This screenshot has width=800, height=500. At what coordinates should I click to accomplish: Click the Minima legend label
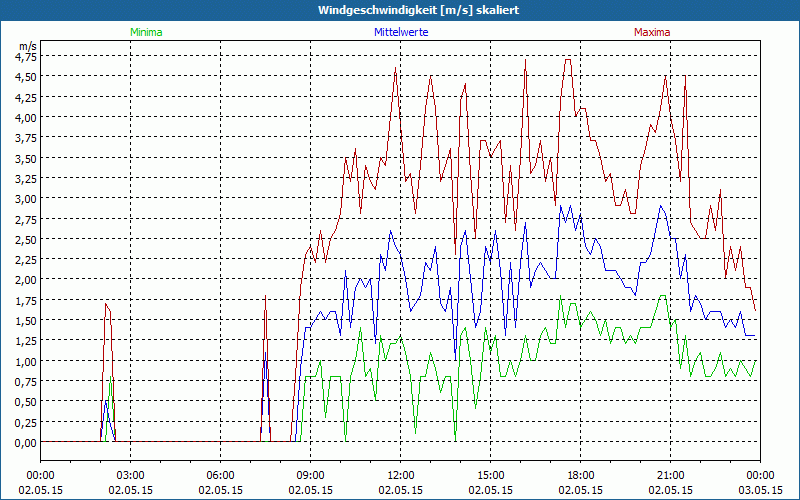(146, 32)
